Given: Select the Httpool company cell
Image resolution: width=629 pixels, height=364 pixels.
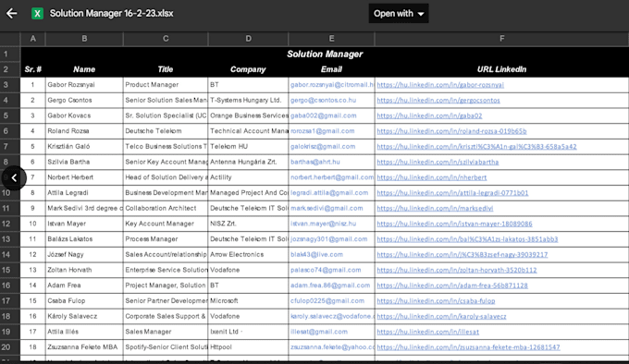Looking at the screenshot, I should pyautogui.click(x=248, y=347).
